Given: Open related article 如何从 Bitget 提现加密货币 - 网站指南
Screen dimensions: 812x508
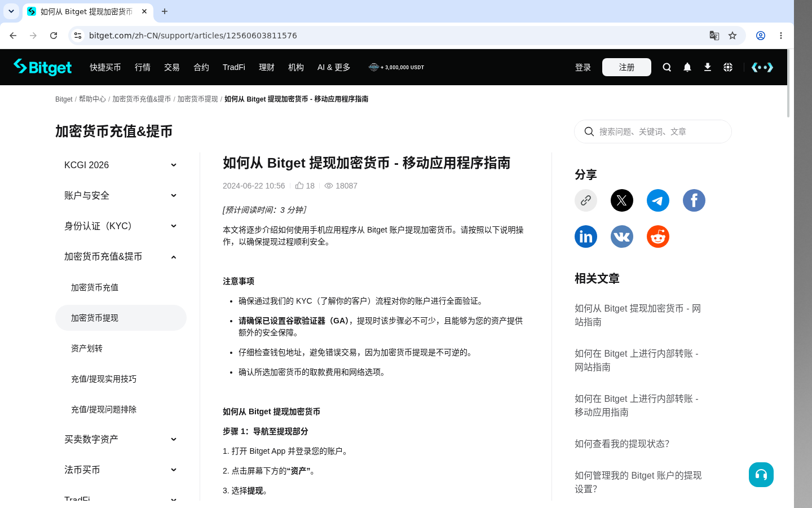Looking at the screenshot, I should (638, 315).
